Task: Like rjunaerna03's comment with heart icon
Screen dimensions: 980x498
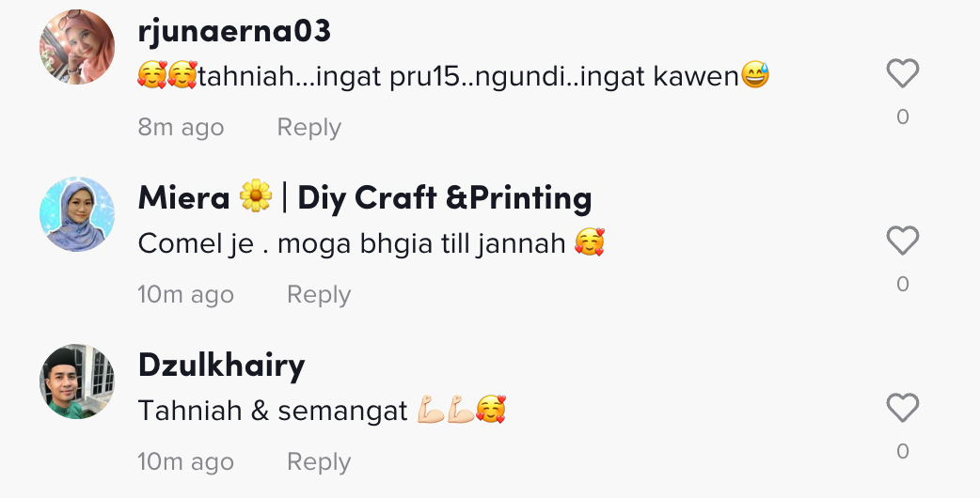Action: pos(903,73)
